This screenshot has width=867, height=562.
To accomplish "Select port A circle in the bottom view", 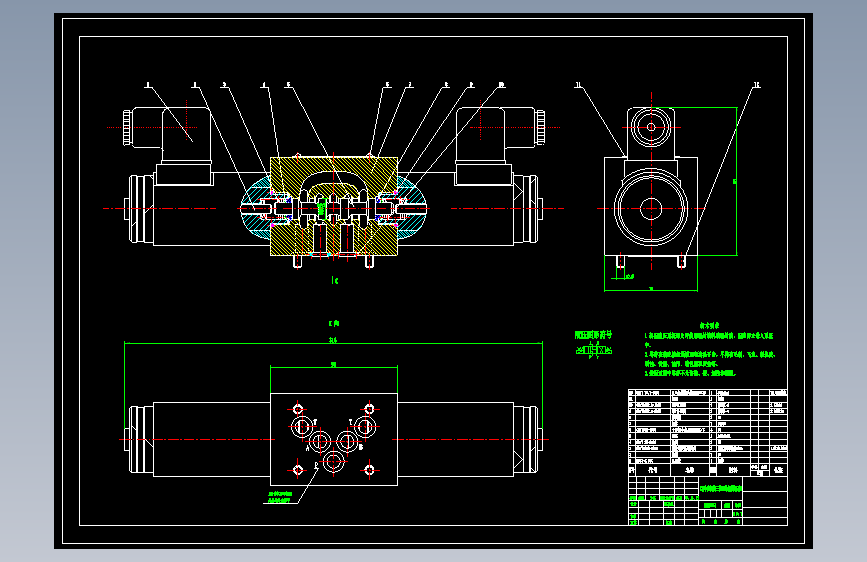I will tap(319, 441).
